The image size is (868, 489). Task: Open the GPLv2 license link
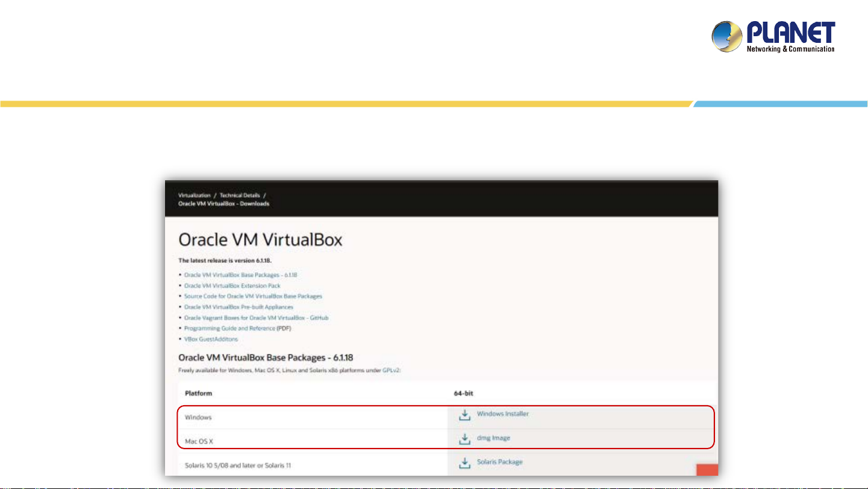392,370
